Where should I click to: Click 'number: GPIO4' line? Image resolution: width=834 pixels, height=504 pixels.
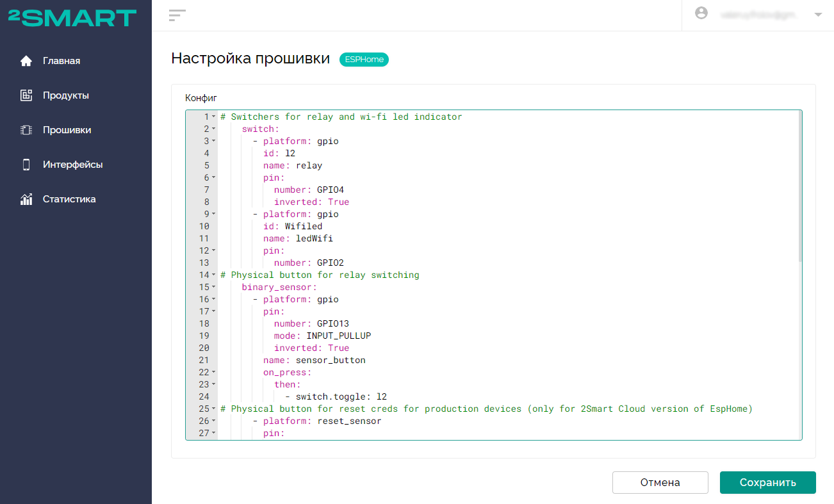(309, 190)
